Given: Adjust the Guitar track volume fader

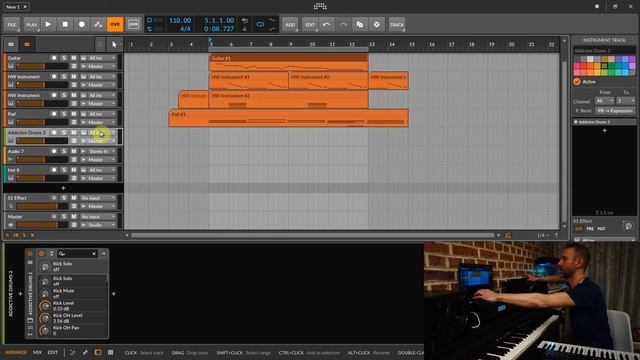Looking at the screenshot, I should pos(42,67).
